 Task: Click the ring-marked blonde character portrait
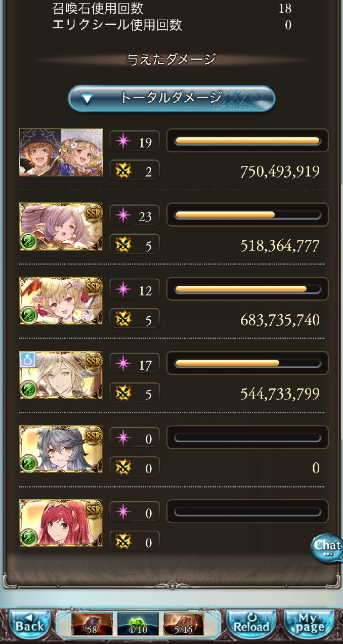(x=61, y=375)
